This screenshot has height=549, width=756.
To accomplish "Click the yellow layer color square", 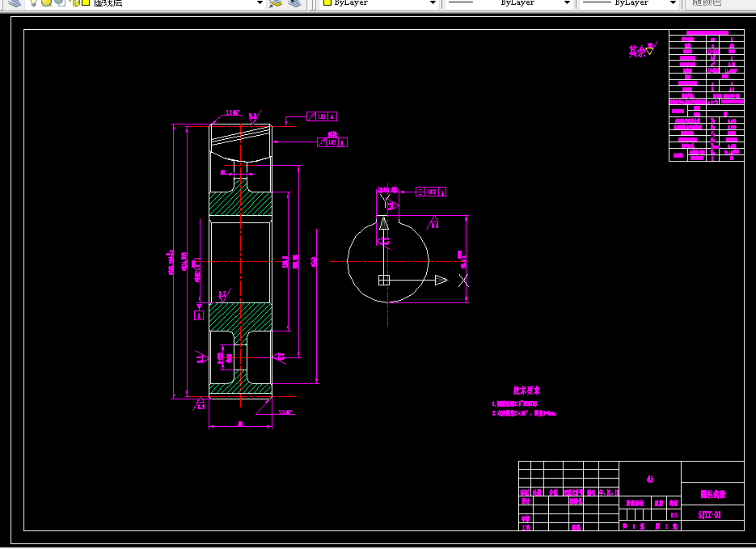I will [x=86, y=2].
